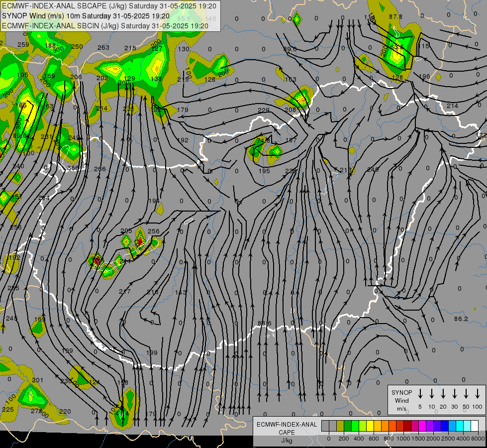The image size is (487, 448).
Task: Pick the dark red swatch in the CAPE scale
Action: (x=407, y=426)
